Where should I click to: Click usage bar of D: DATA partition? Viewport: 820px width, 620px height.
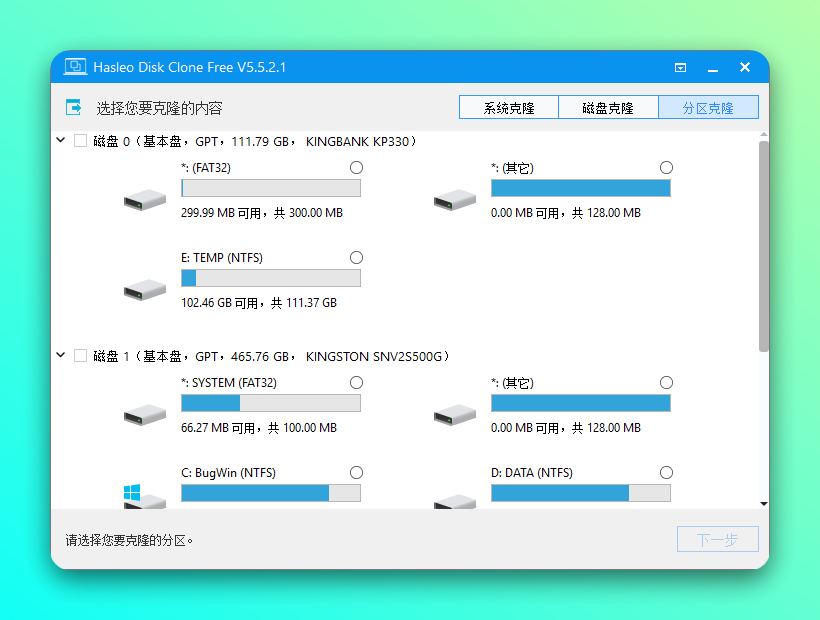point(580,493)
